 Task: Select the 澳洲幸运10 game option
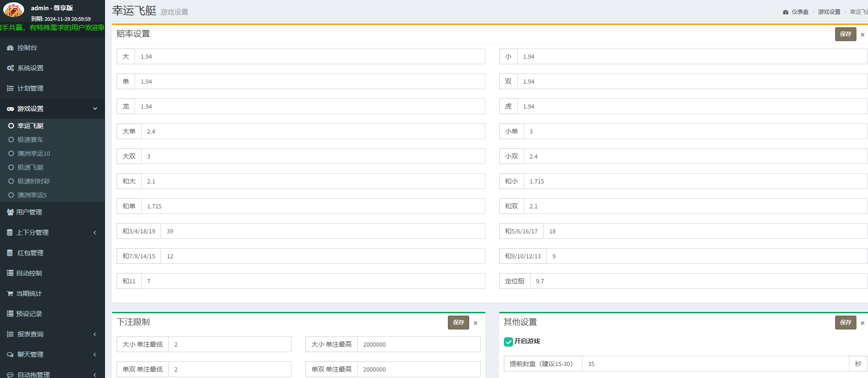click(x=33, y=153)
